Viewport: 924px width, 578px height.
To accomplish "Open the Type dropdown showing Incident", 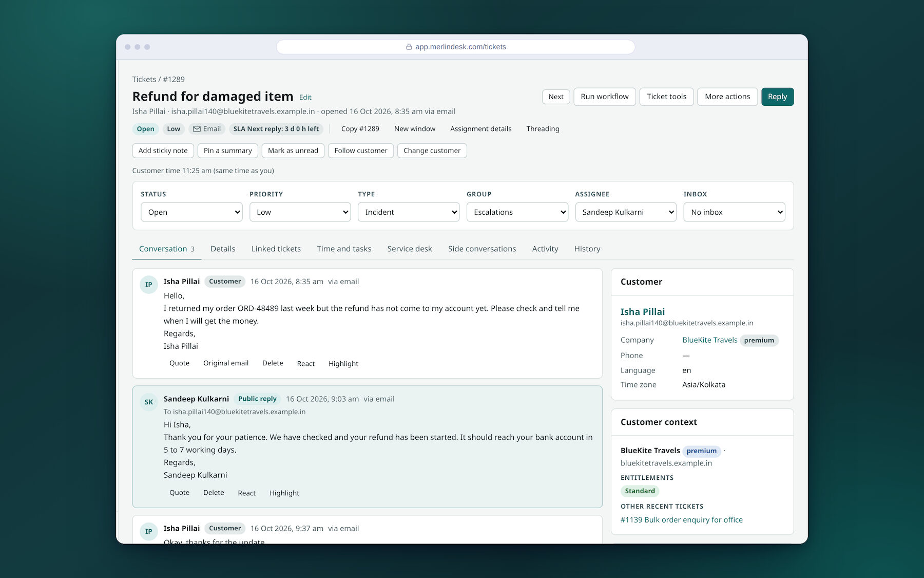I will tap(409, 212).
